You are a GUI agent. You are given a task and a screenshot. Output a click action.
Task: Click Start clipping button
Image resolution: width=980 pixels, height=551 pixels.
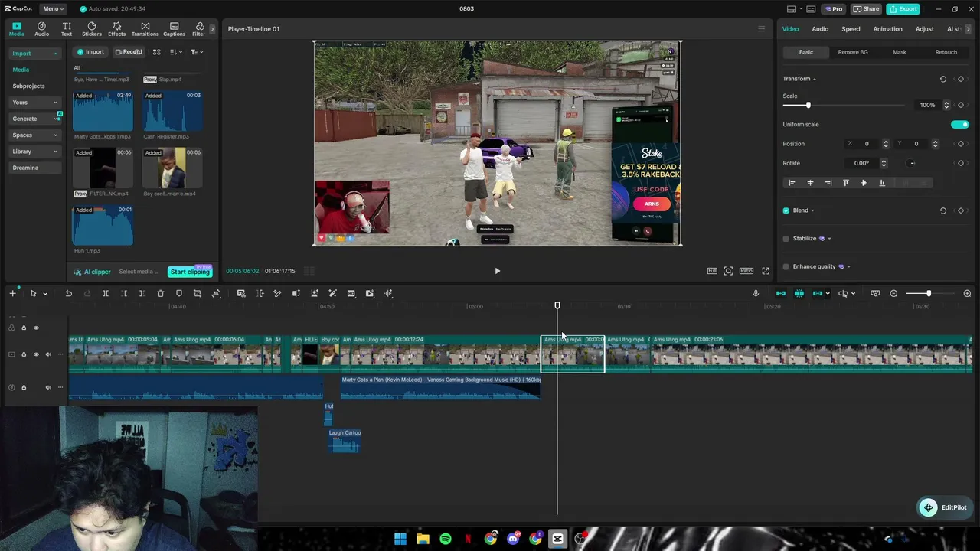[x=190, y=272]
